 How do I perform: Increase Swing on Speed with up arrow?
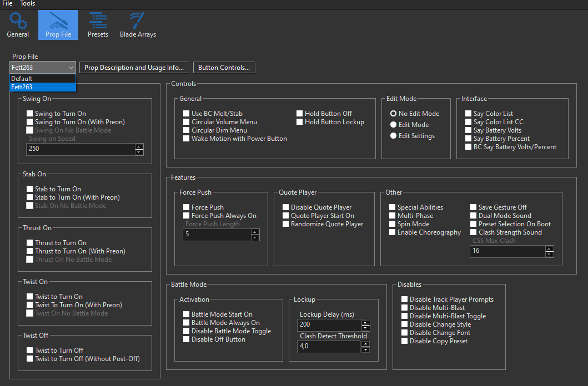139,146
